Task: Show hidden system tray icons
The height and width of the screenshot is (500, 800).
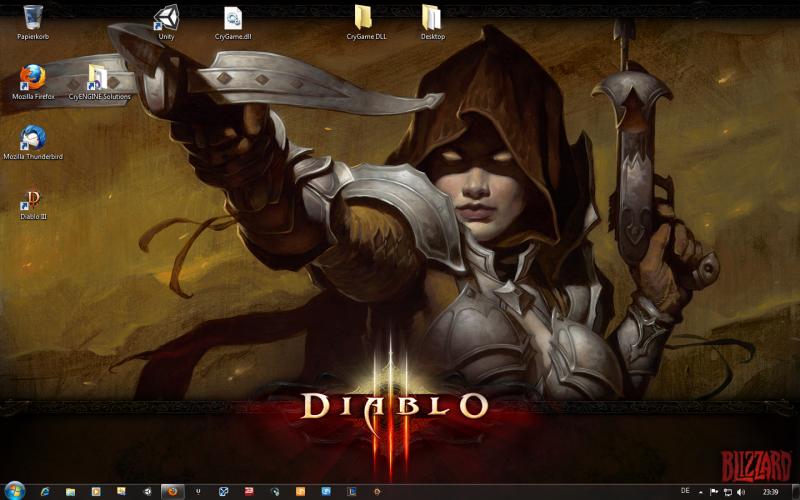Action: click(x=700, y=492)
